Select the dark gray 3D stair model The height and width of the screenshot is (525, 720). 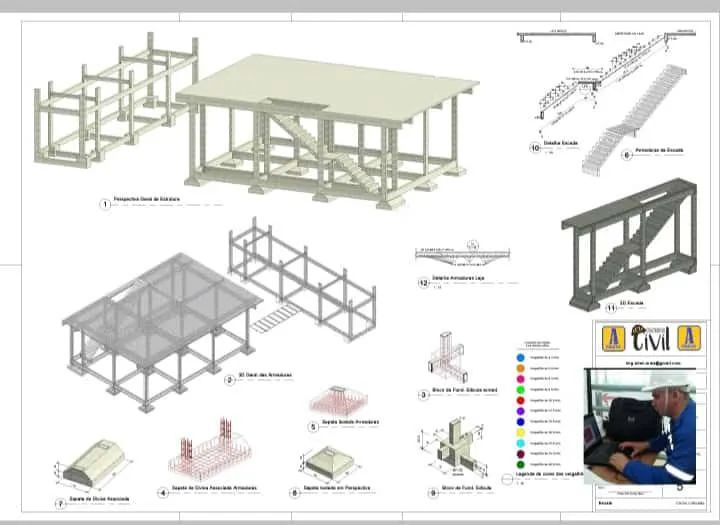(629, 244)
